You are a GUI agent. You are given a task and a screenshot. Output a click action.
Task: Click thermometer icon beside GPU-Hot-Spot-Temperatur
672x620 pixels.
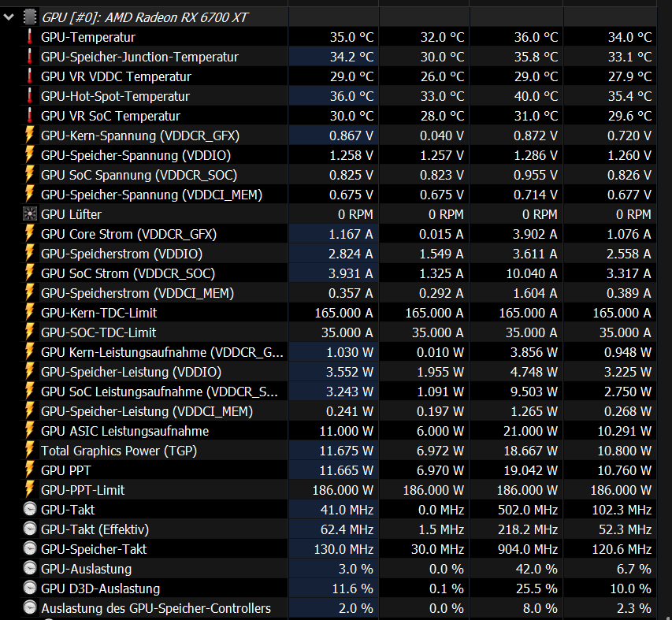(x=30, y=96)
